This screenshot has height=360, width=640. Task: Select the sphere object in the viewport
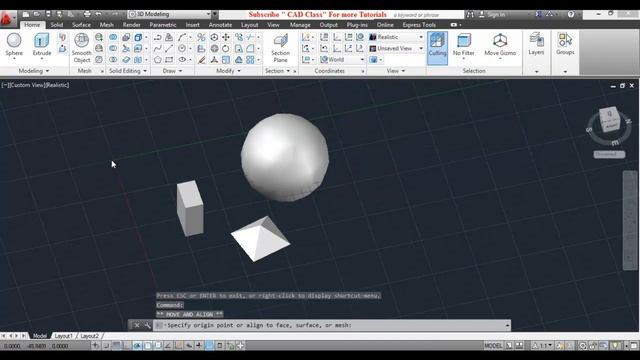285,157
